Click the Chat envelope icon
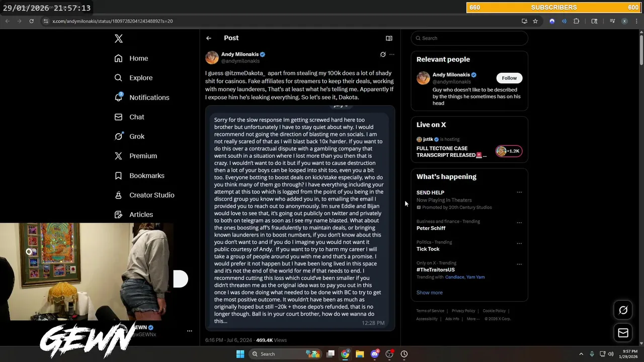The image size is (644, 362). point(118,117)
